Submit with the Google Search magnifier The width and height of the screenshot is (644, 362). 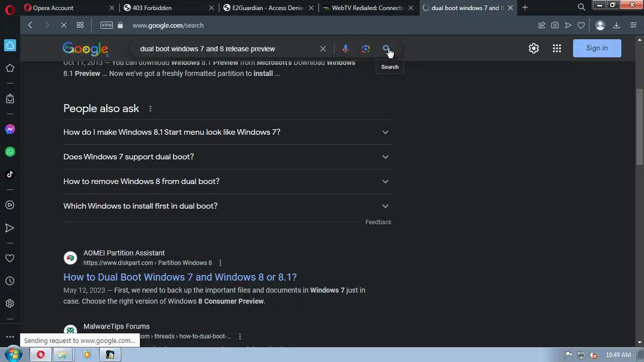click(x=386, y=49)
